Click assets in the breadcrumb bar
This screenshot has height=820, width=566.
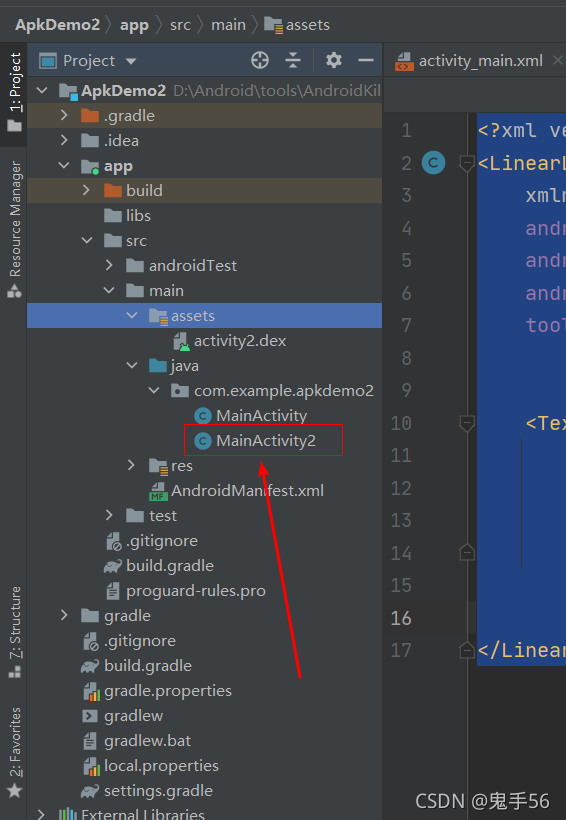point(308,25)
